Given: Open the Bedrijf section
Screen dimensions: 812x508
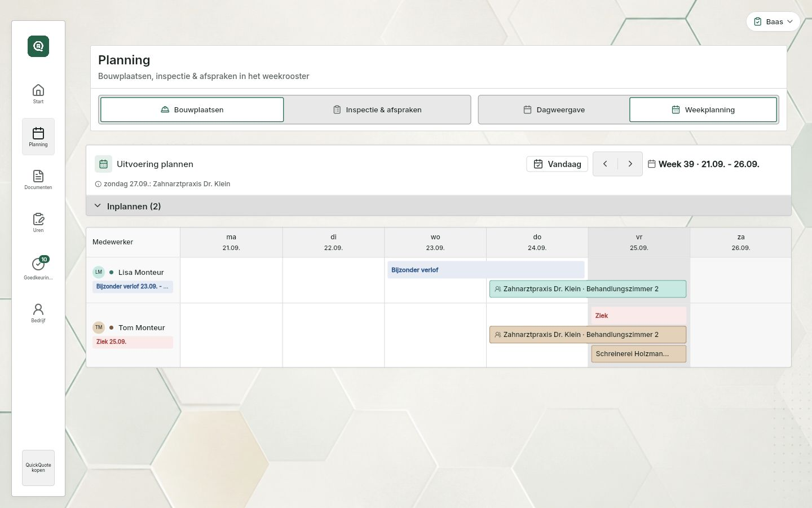Looking at the screenshot, I should click(38, 313).
